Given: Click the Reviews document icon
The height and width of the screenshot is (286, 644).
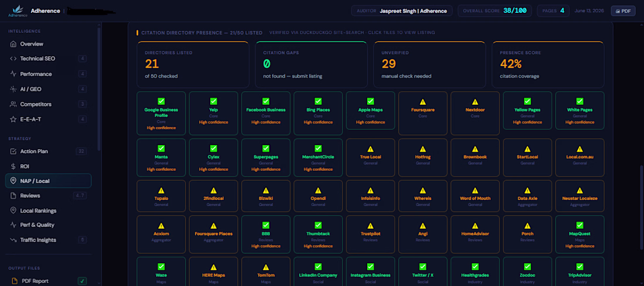Looking at the screenshot, I should (13, 196).
